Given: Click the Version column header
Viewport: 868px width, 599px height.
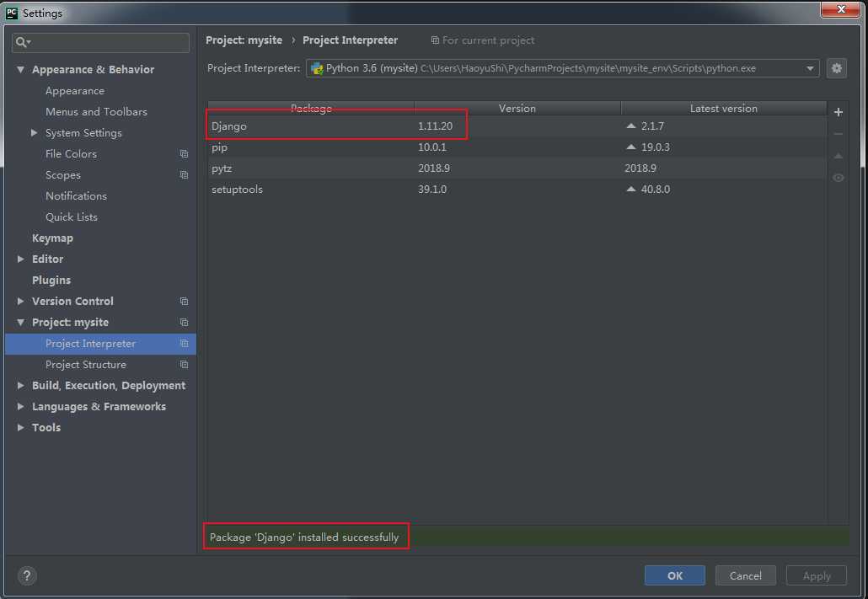Looking at the screenshot, I should (x=517, y=108).
